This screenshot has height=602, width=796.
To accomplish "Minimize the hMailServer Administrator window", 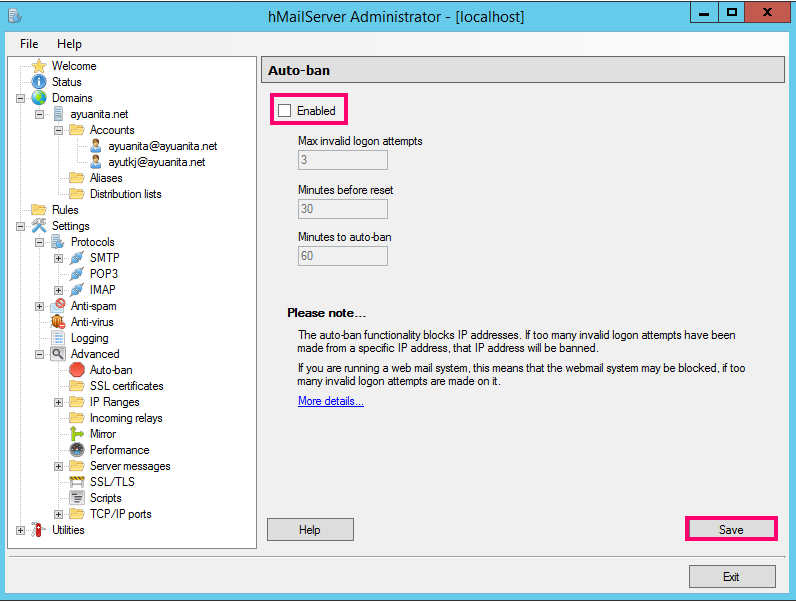I will pos(704,12).
